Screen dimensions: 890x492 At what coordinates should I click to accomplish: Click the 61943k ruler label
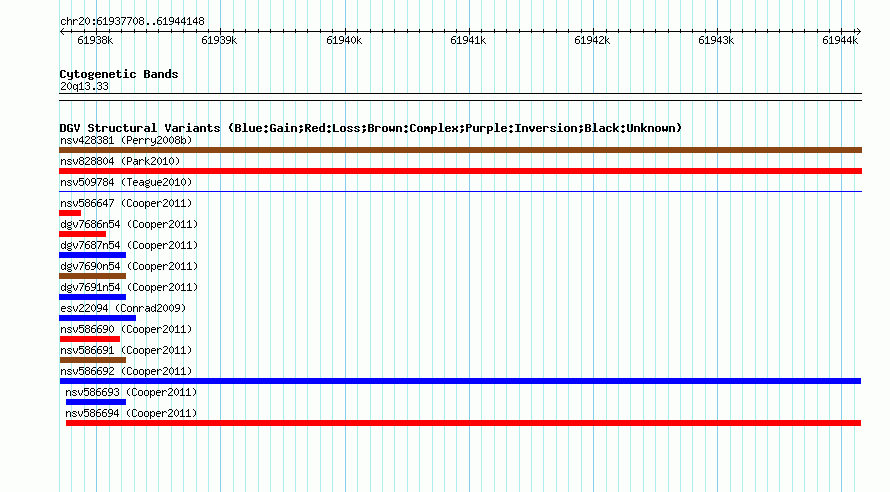[716, 40]
